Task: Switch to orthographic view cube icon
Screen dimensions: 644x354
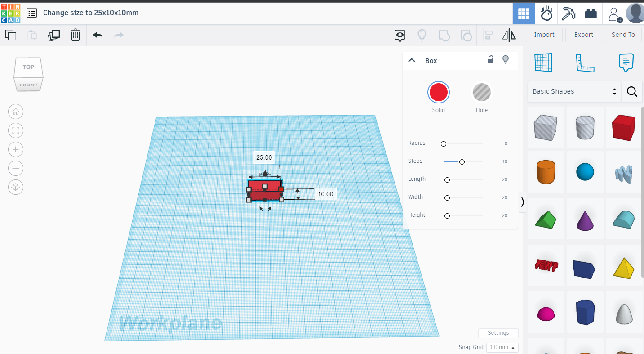Action: [16, 187]
